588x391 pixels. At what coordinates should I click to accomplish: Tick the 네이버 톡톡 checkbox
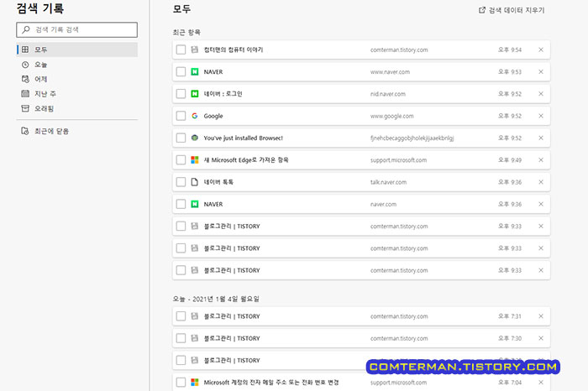pyautogui.click(x=181, y=182)
